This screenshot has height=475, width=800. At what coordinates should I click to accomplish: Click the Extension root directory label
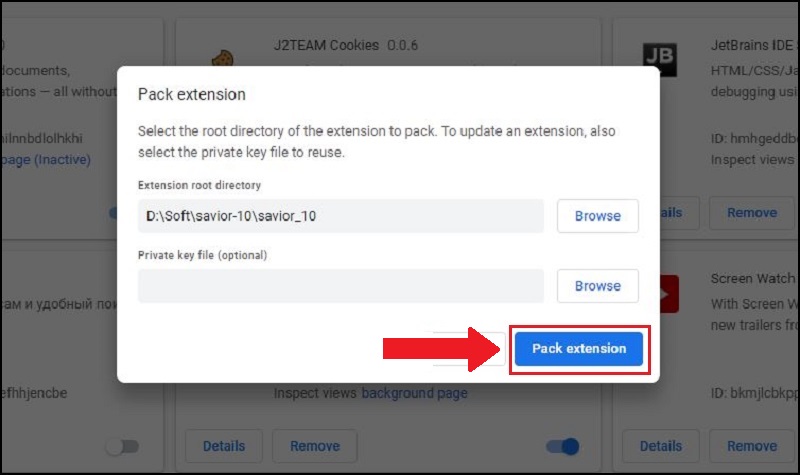click(x=199, y=185)
